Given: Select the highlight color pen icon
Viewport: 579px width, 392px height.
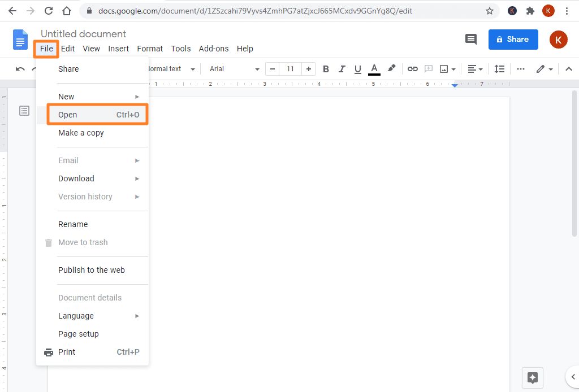Looking at the screenshot, I should tap(391, 68).
